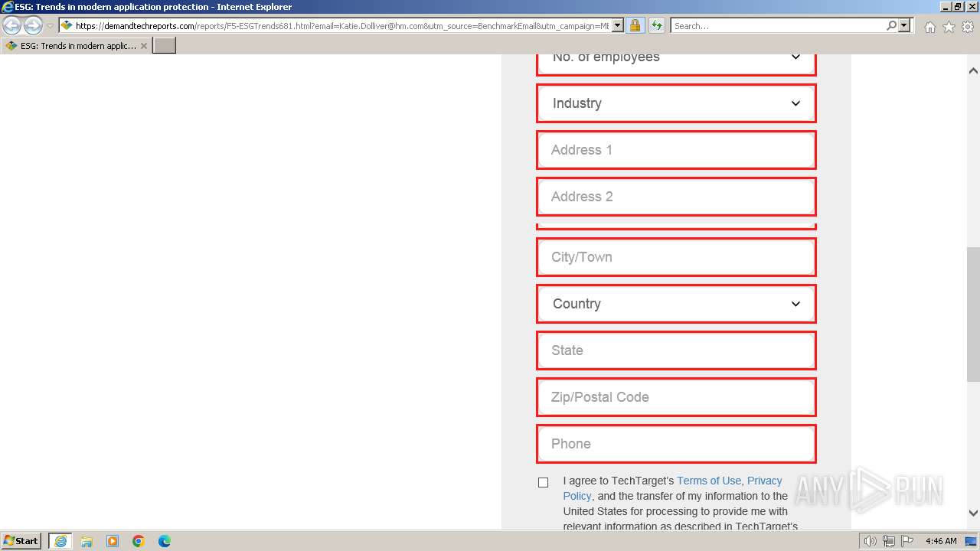Click in the browser Search box
The image size is (980, 551).
778,25
